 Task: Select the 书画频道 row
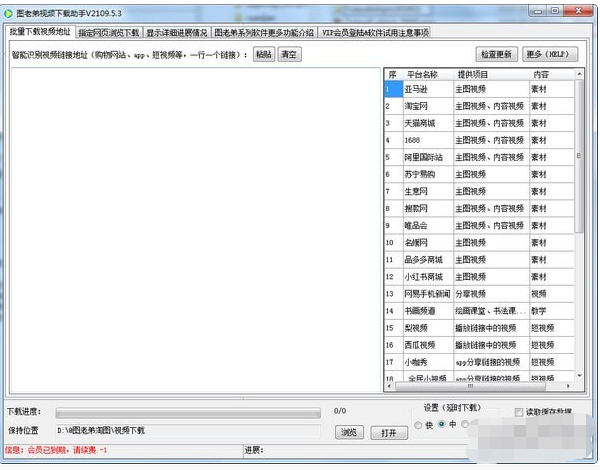click(479, 311)
